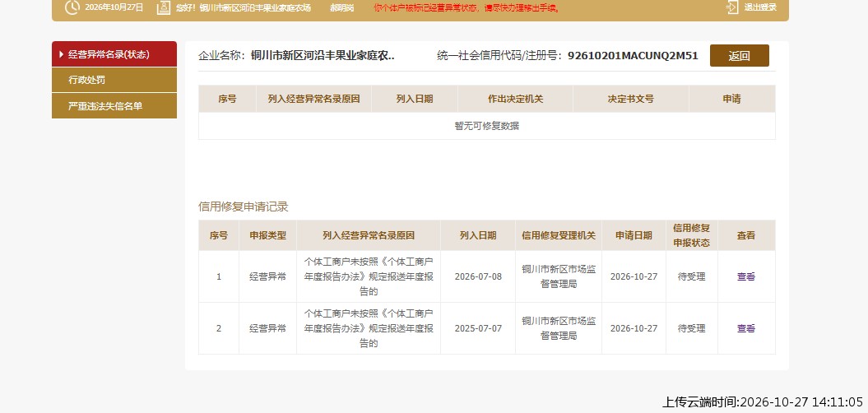Click the 信用修复受理机关 column header
This screenshot has width=868, height=413.
coord(559,235)
